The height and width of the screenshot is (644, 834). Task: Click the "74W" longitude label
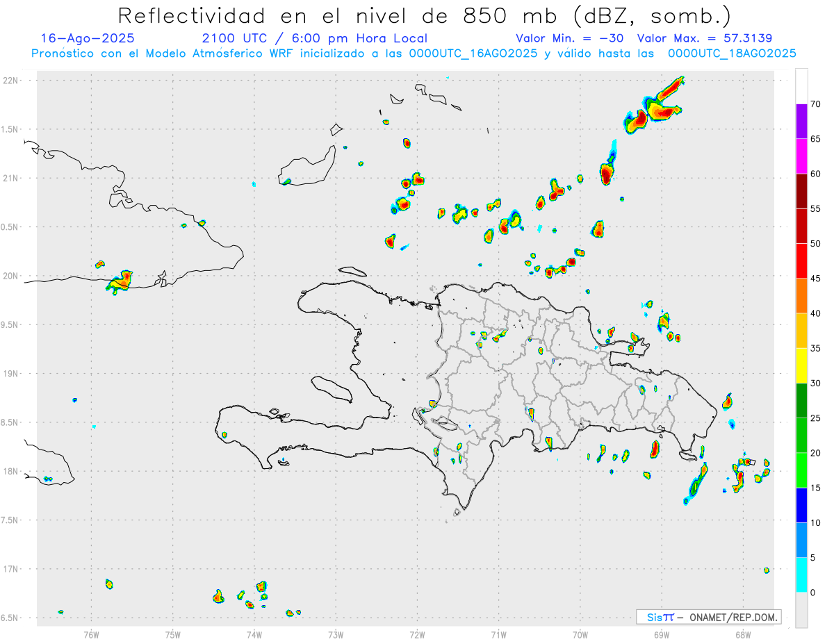click(254, 634)
